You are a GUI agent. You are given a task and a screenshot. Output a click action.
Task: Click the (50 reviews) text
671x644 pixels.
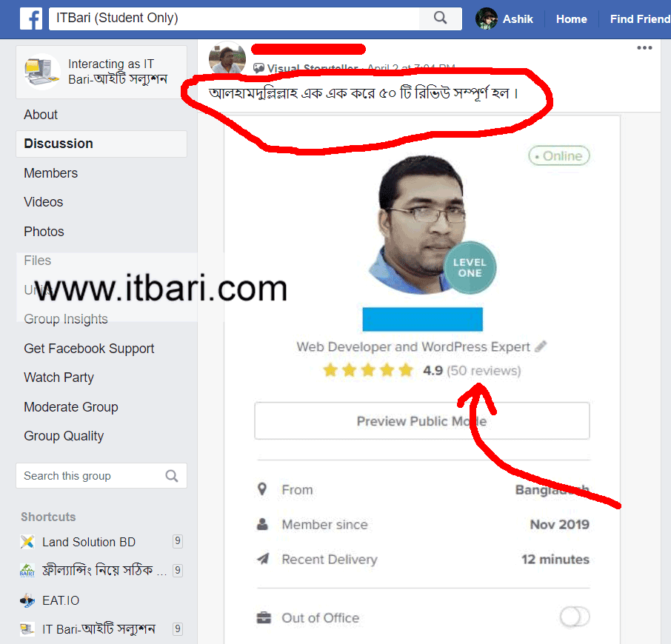pyautogui.click(x=484, y=370)
